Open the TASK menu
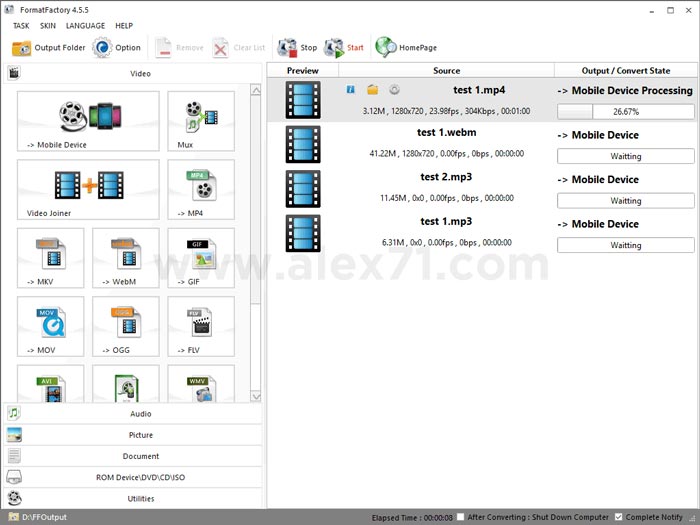700x525 pixels. coord(21,26)
